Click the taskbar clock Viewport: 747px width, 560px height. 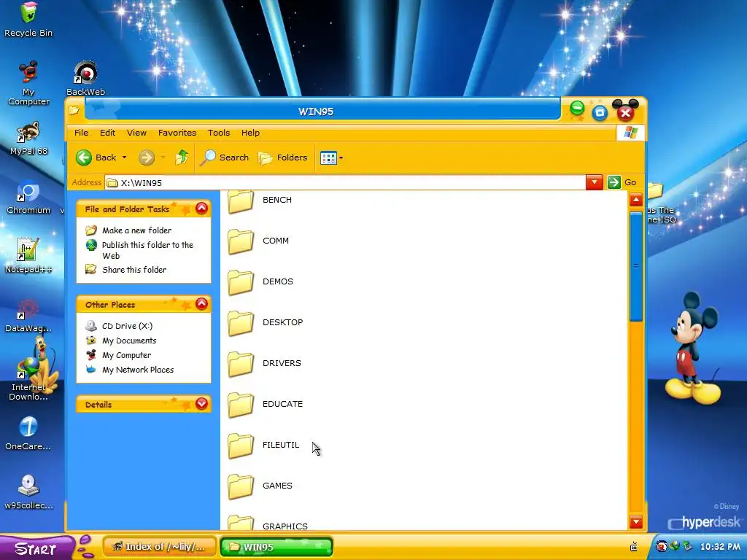pyautogui.click(x=720, y=547)
